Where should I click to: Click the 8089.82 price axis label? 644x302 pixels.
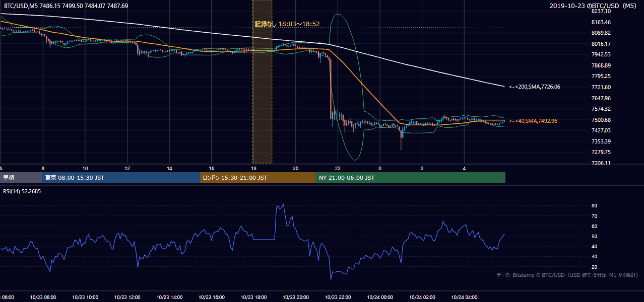tap(601, 33)
